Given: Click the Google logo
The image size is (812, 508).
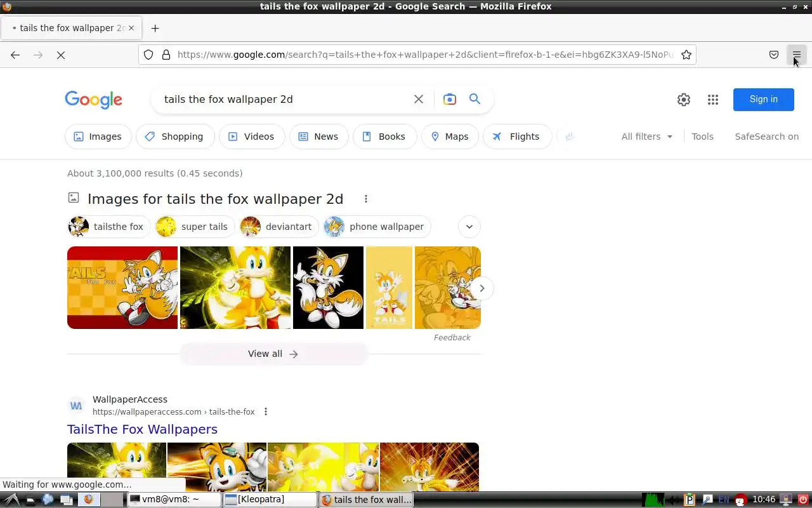Looking at the screenshot, I should (93, 100).
